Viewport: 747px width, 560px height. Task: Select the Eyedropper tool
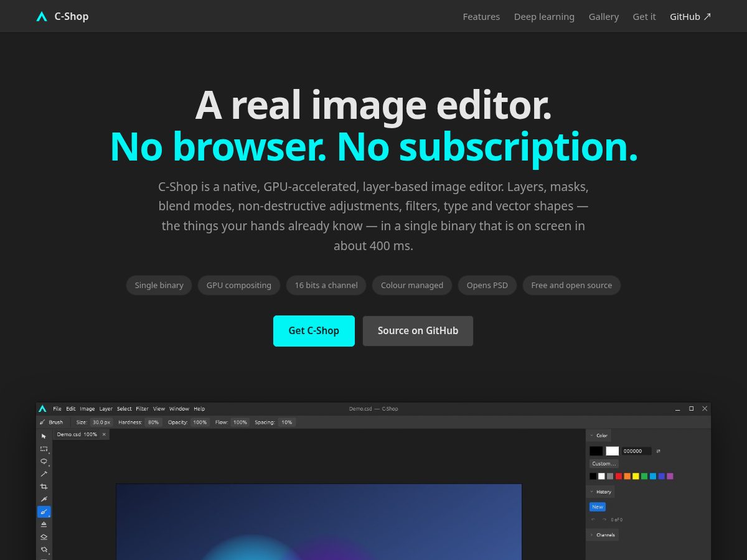point(44,499)
